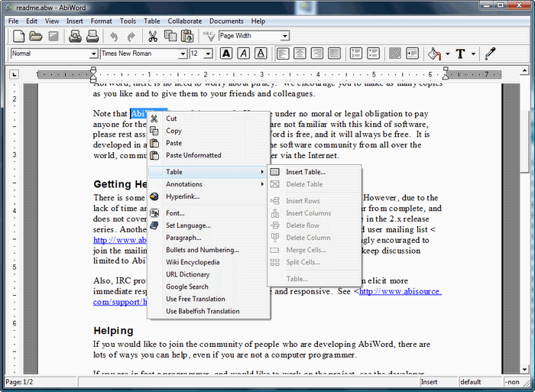Expand the Annotations submenu

(209, 184)
